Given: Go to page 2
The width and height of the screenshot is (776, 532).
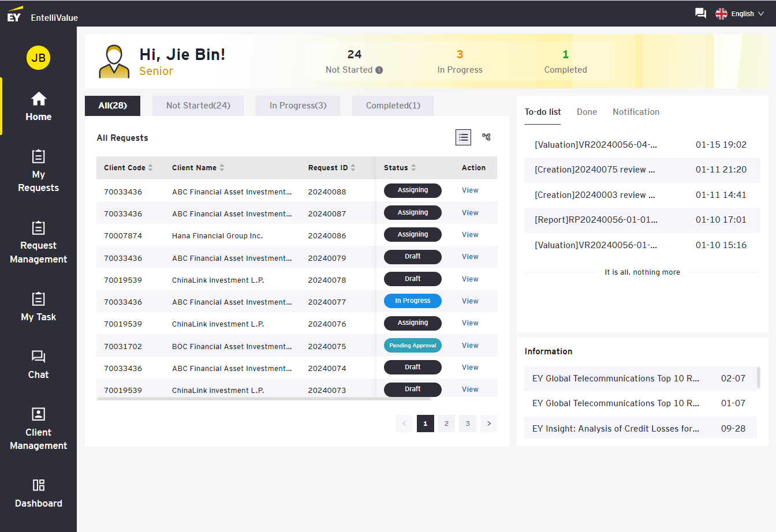Looking at the screenshot, I should point(446,424).
